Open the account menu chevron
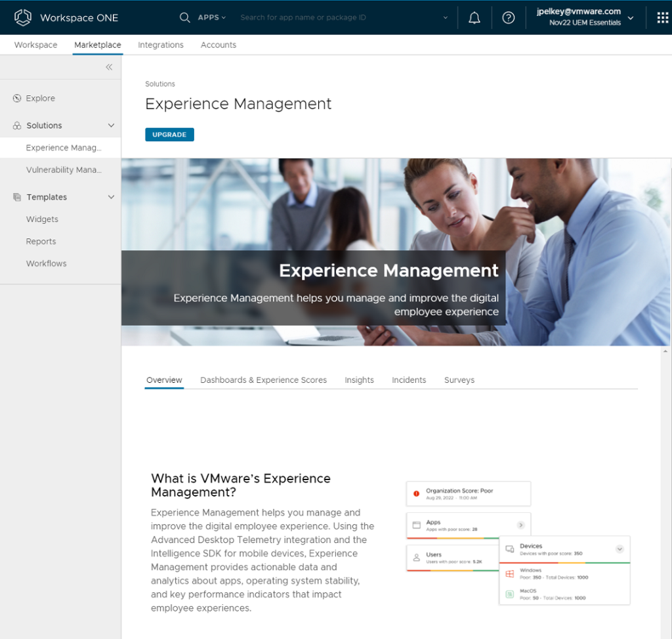This screenshot has width=672, height=639. (631, 18)
